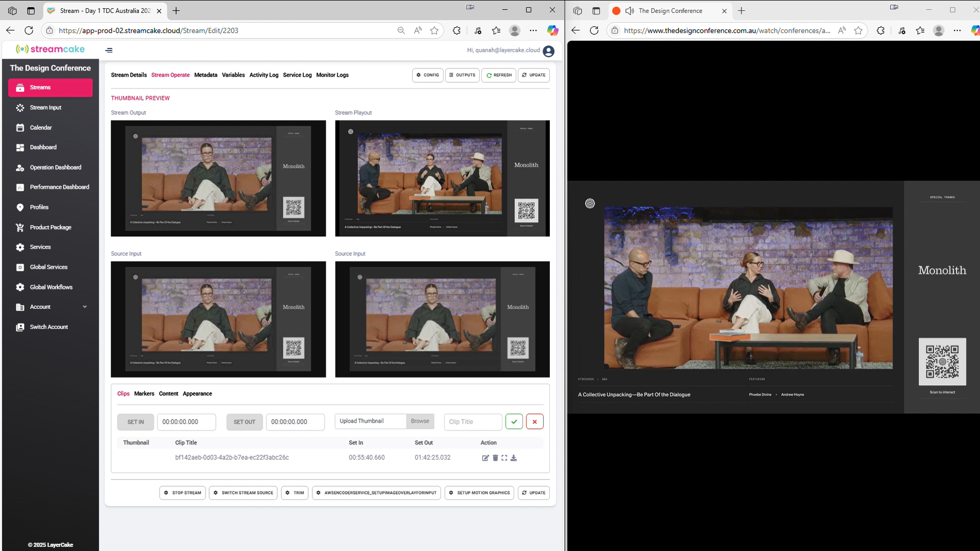The width and height of the screenshot is (980, 551).
Task: Confirm the clip with green checkmark button
Action: [514, 422]
